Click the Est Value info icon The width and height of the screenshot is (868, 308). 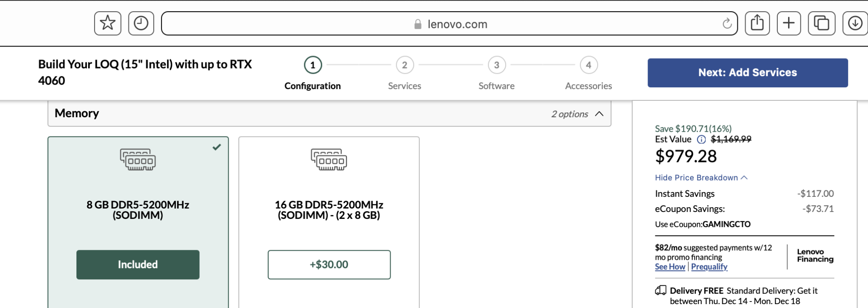point(701,139)
